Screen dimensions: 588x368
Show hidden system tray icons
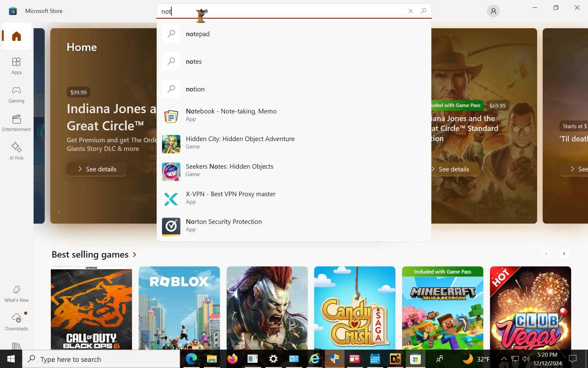pyautogui.click(x=503, y=359)
